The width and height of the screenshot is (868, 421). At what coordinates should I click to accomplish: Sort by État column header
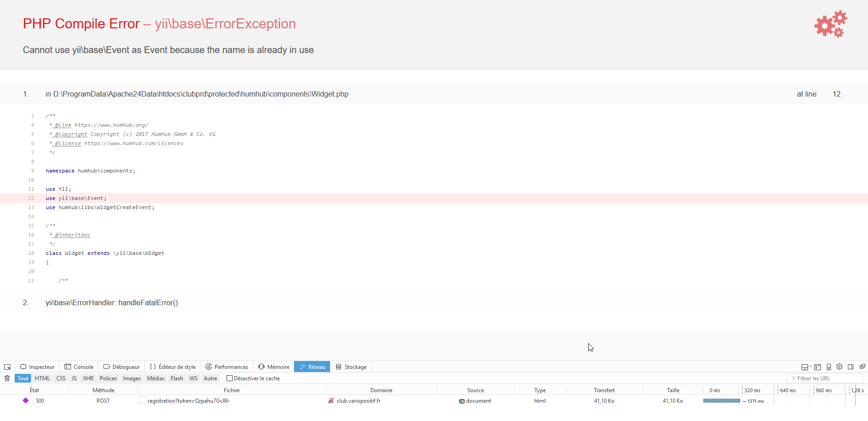(x=34, y=390)
